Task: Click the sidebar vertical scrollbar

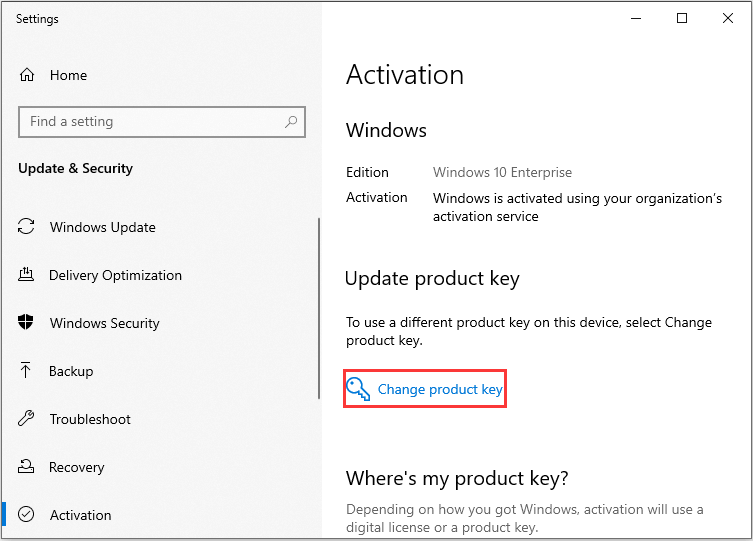Action: click(x=319, y=300)
